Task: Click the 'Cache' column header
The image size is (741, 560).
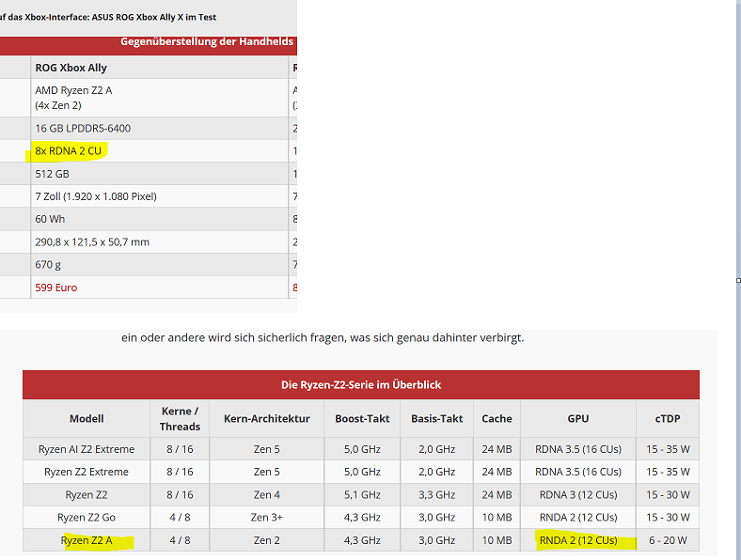Action: point(497,419)
